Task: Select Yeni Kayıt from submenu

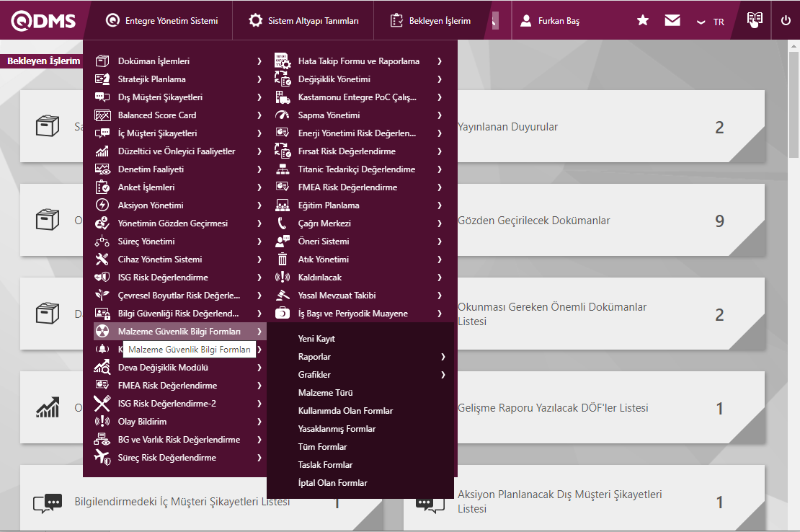Action: [x=316, y=339]
